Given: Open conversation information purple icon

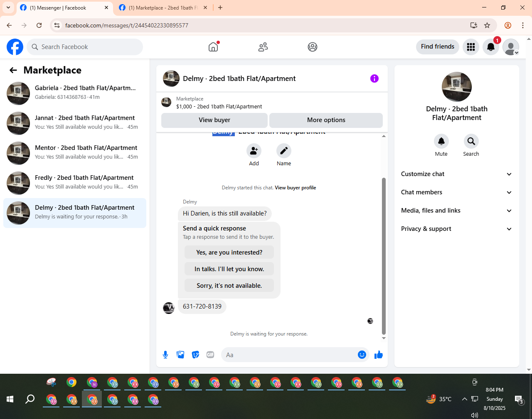Looking at the screenshot, I should pyautogui.click(x=374, y=78).
